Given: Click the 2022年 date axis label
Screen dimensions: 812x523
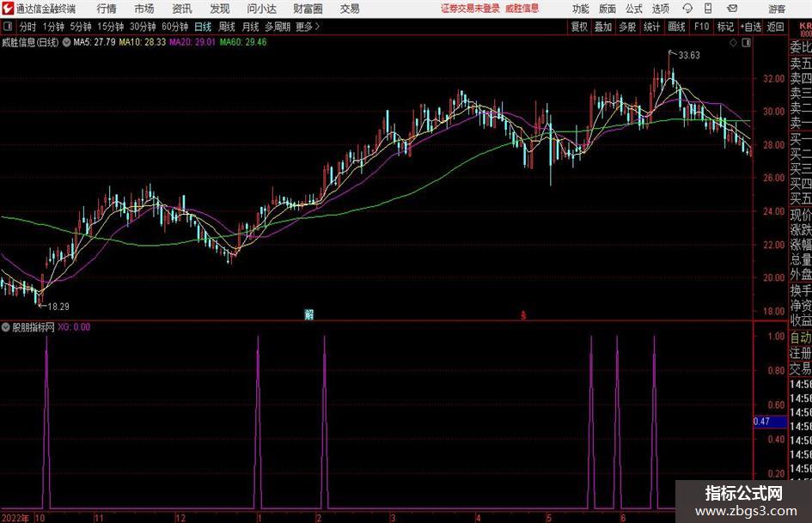Looking at the screenshot, I should tap(15, 518).
